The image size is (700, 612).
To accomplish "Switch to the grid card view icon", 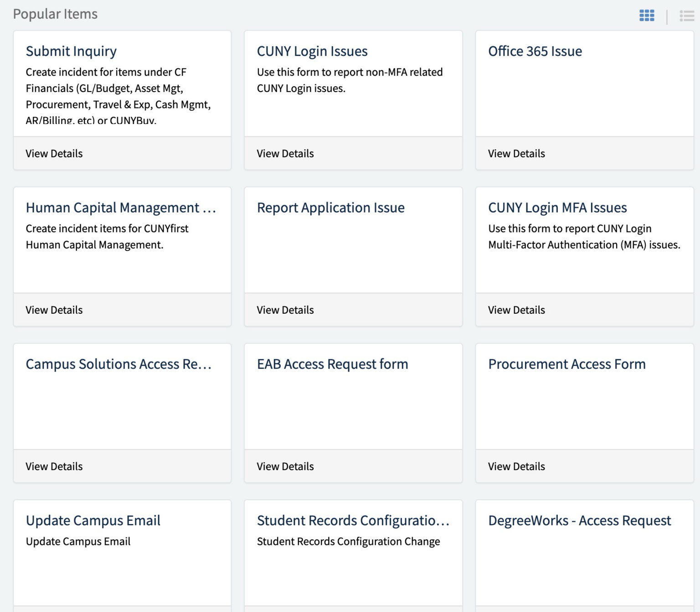I will tap(647, 16).
